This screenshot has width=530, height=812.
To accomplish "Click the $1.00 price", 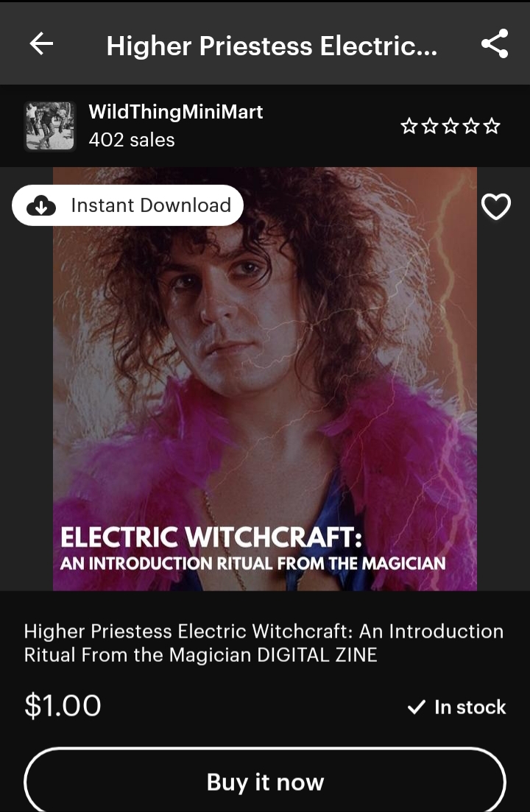I will pos(63,706).
